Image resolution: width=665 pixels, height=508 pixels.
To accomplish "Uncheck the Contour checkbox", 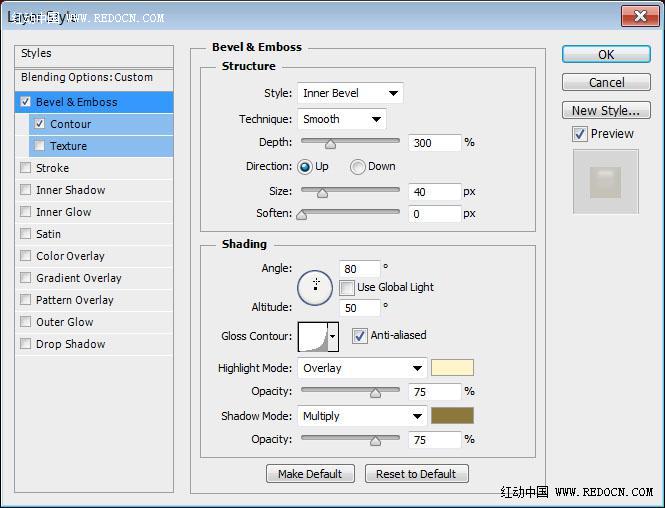I will pyautogui.click(x=39, y=124).
